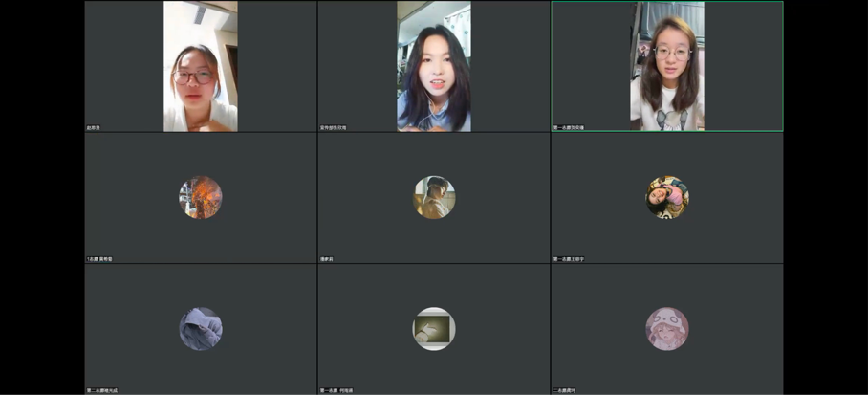The height and width of the screenshot is (395, 868).
Task: Click name label under pink cartoon avatar
Action: 565,390
